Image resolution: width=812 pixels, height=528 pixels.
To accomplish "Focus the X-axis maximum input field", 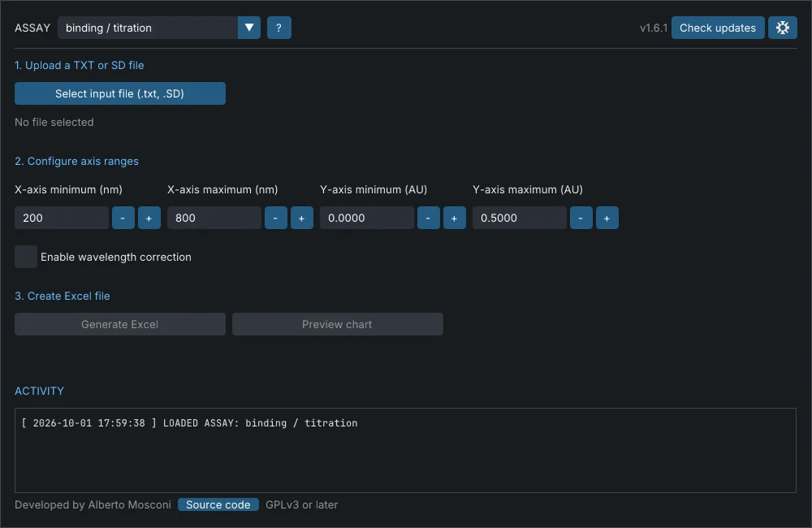I will [214, 218].
